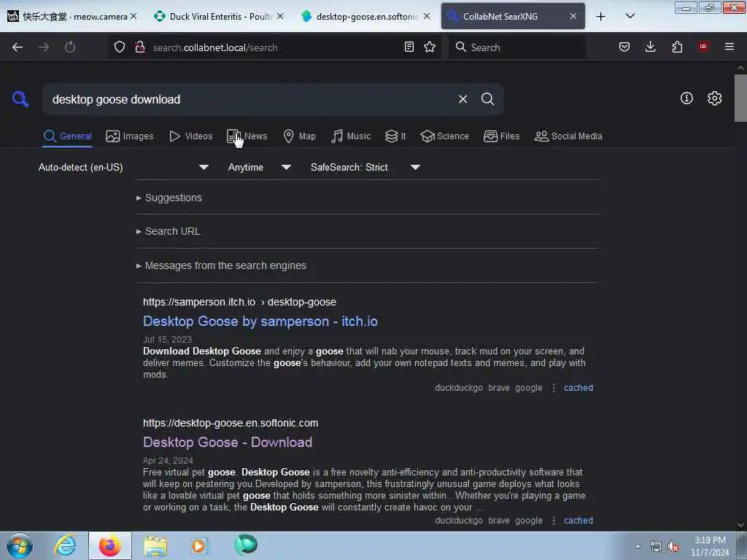Expand the Suggestions section
Viewport: 747px width, 560px height.
pos(169,198)
